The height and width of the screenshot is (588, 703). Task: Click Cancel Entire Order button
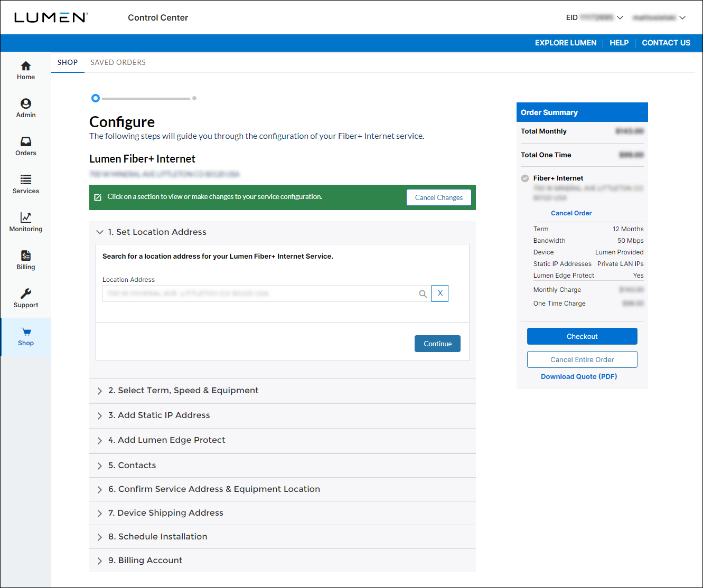pyautogui.click(x=582, y=359)
